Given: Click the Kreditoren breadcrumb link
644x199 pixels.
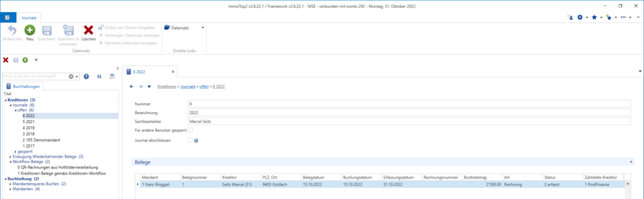Looking at the screenshot, I should (x=167, y=86).
